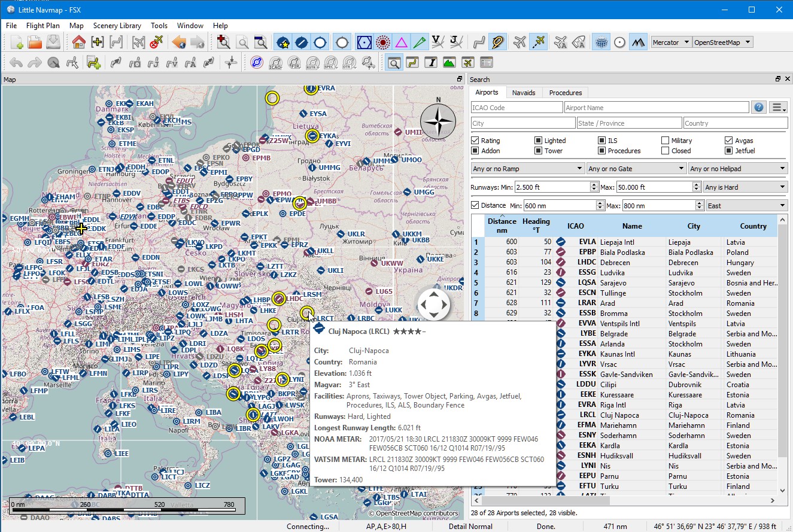Open the File menu
Screen dimensions: 793x532
(x=11, y=26)
